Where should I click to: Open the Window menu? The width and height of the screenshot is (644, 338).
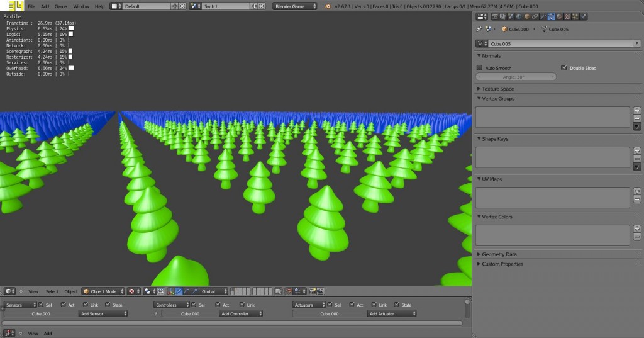click(81, 6)
